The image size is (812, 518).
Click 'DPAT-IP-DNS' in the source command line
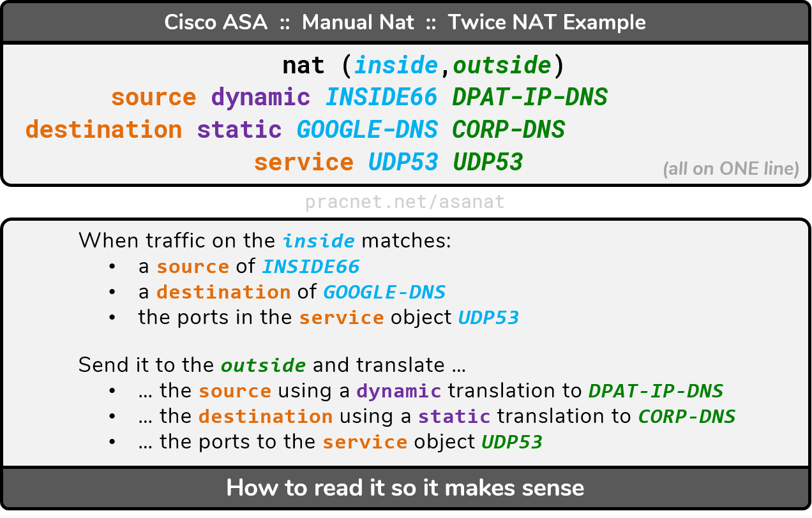point(530,97)
